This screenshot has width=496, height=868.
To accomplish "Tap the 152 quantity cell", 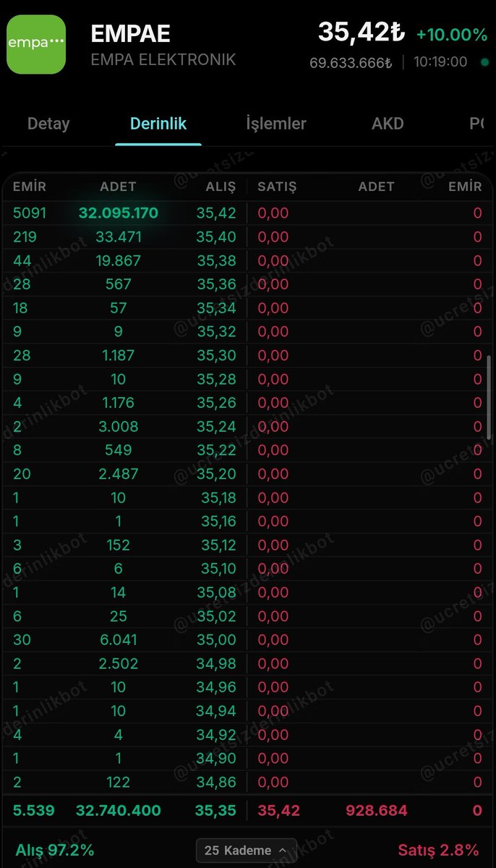I will [x=119, y=545].
